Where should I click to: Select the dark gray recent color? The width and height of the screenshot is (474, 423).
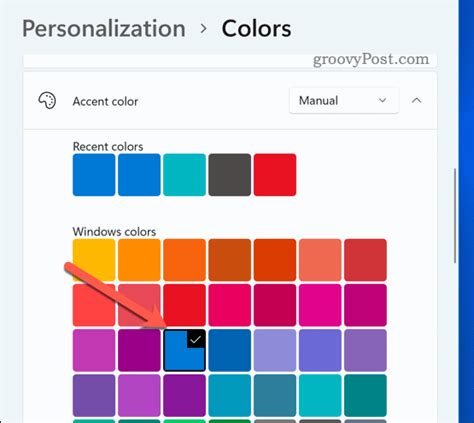(230, 175)
